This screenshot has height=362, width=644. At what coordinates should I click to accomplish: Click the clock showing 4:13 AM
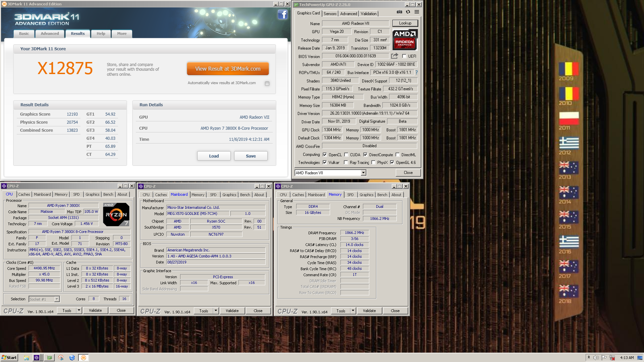tap(627, 358)
